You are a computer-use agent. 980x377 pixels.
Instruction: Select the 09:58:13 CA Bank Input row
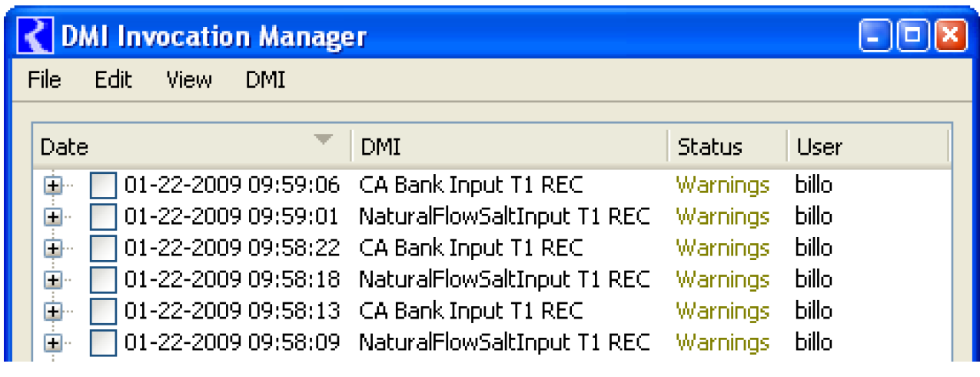point(470,311)
